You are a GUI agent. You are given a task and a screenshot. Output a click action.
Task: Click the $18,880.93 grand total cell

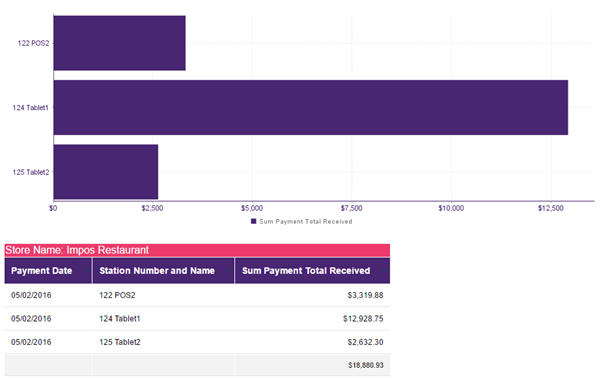tap(312, 365)
